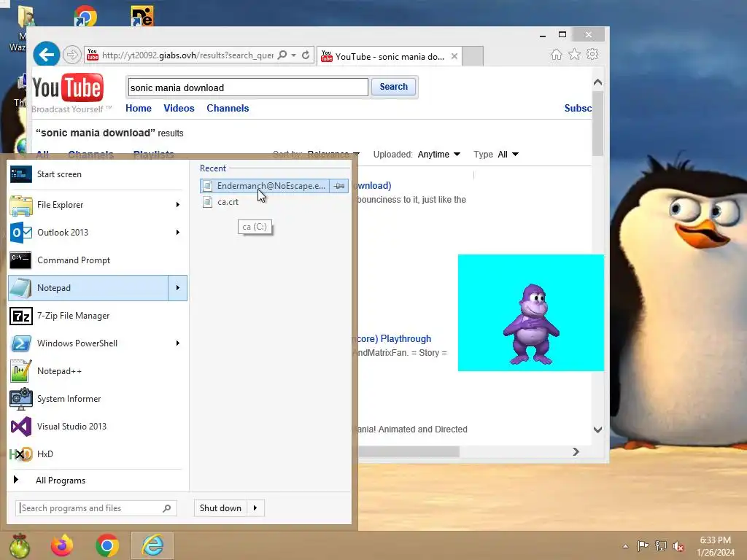Click Internet Explorer back arrow button

pos(46,55)
